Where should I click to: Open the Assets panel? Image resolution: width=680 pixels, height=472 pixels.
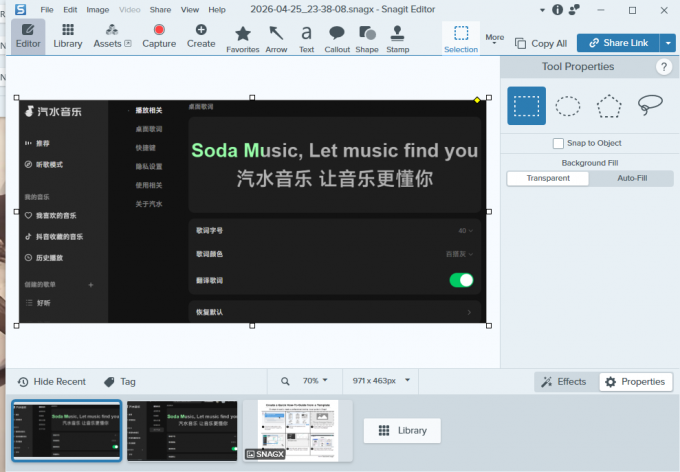tap(112, 36)
